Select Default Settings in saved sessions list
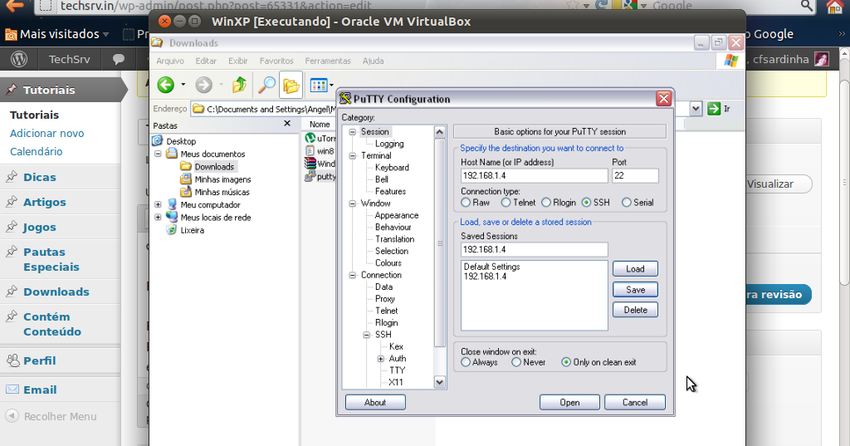 pos(492,267)
